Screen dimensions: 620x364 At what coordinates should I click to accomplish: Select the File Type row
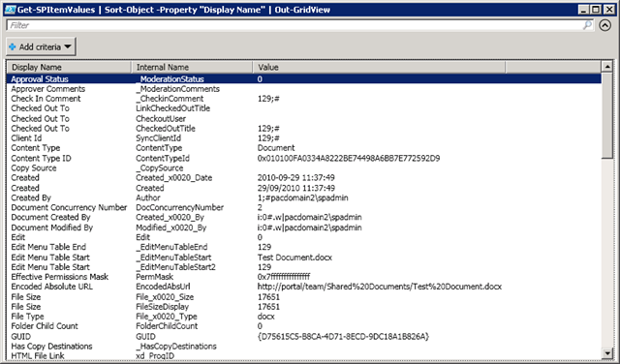303,317
